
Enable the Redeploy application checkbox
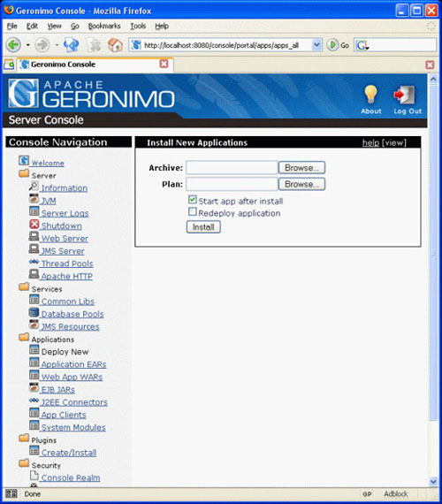pyautogui.click(x=192, y=211)
